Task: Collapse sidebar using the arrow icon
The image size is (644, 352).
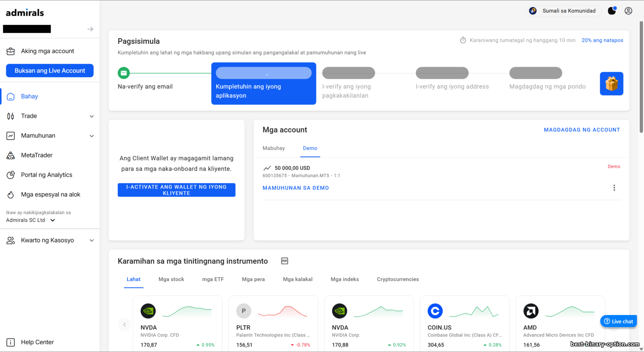Action: (90, 29)
